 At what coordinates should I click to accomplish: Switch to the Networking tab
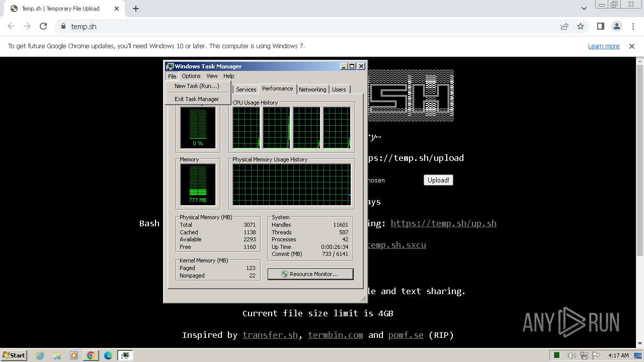[312, 89]
